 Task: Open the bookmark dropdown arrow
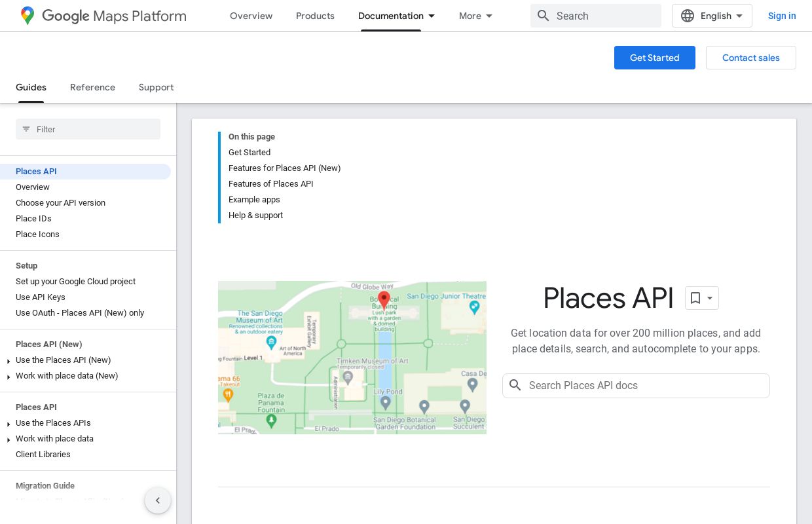click(x=710, y=299)
